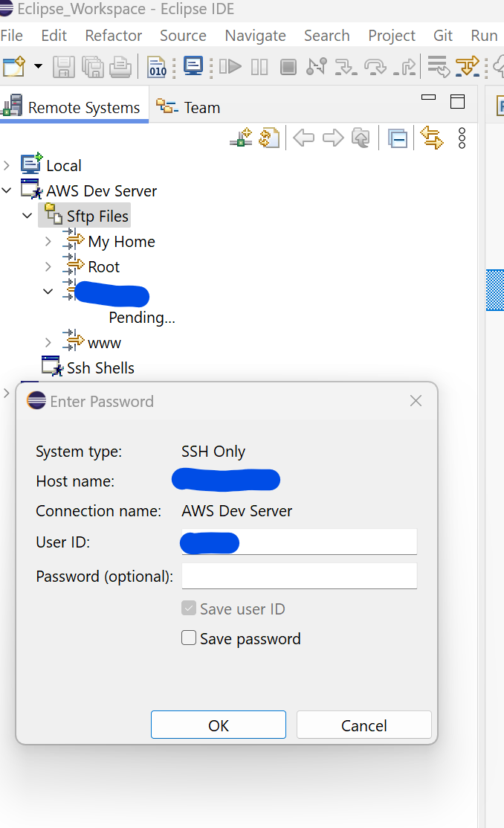This screenshot has width=504, height=828.
Task: Click the Collapse All icon in Remote Systems
Action: [x=397, y=139]
